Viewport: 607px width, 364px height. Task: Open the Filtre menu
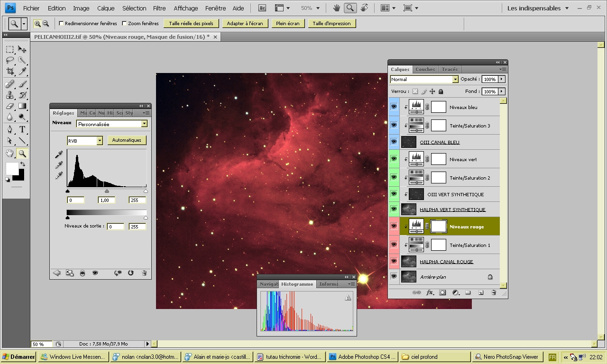coord(159,8)
